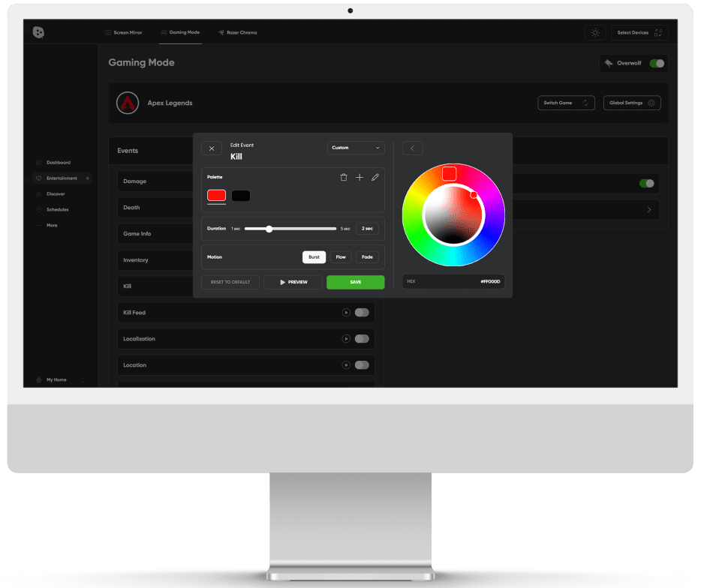The width and height of the screenshot is (701, 588).
Task: Toggle the Location switch
Action: coord(362,365)
